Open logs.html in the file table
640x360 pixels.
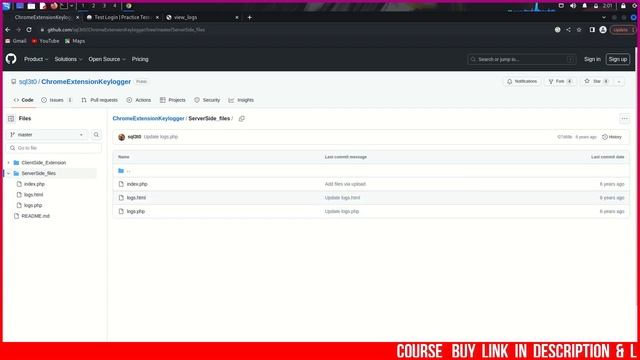tap(136, 198)
